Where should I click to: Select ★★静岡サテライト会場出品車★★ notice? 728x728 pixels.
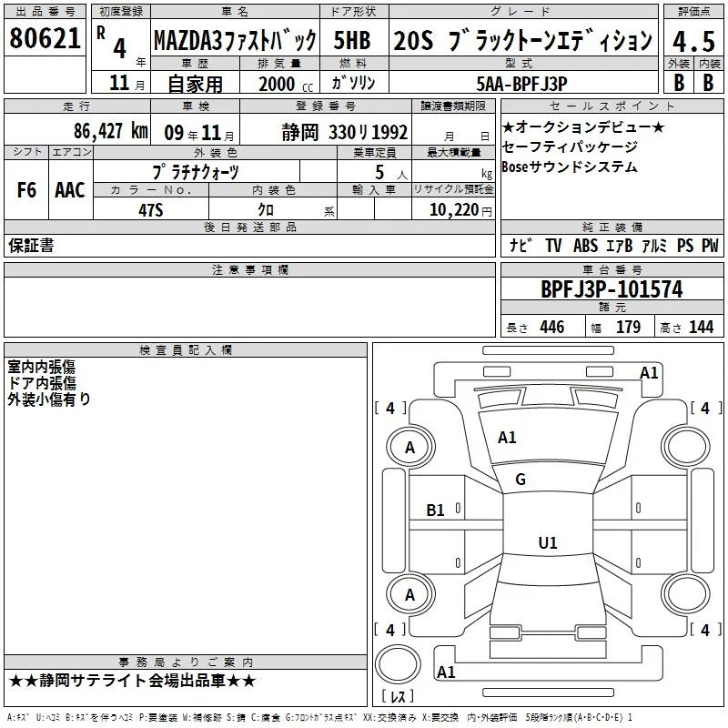[x=132, y=681]
